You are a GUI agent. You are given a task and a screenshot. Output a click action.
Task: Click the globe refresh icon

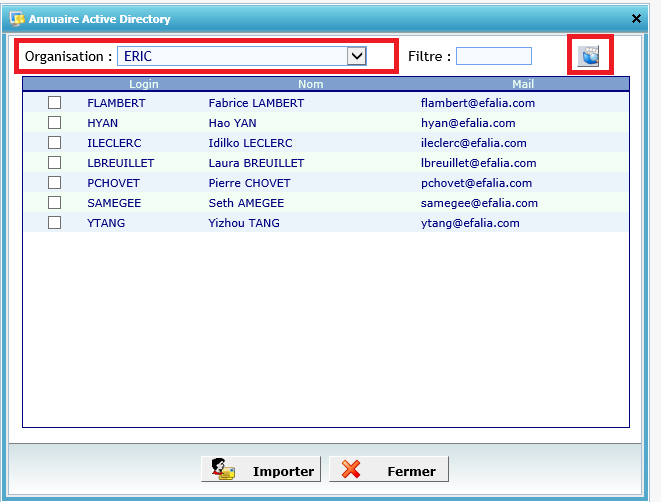point(589,56)
